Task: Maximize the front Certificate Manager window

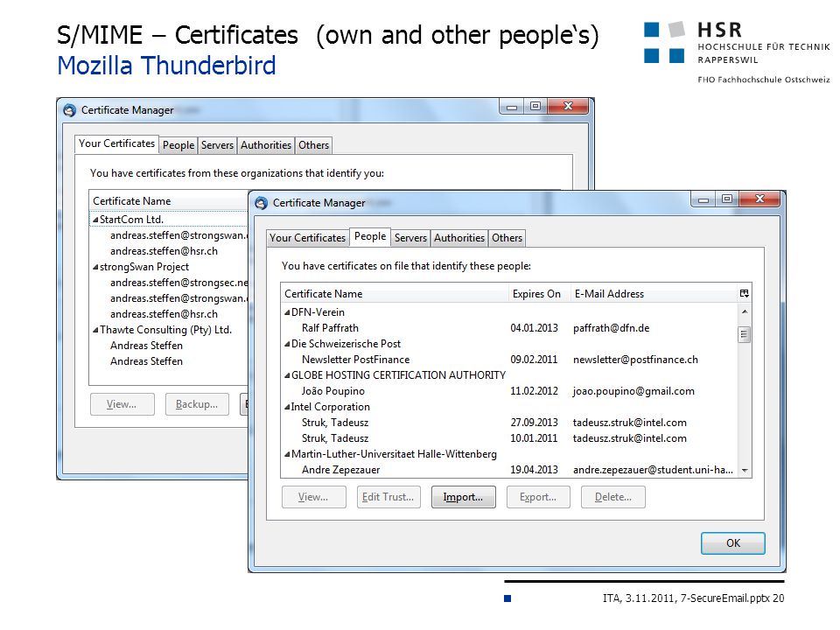Action: pyautogui.click(x=727, y=199)
